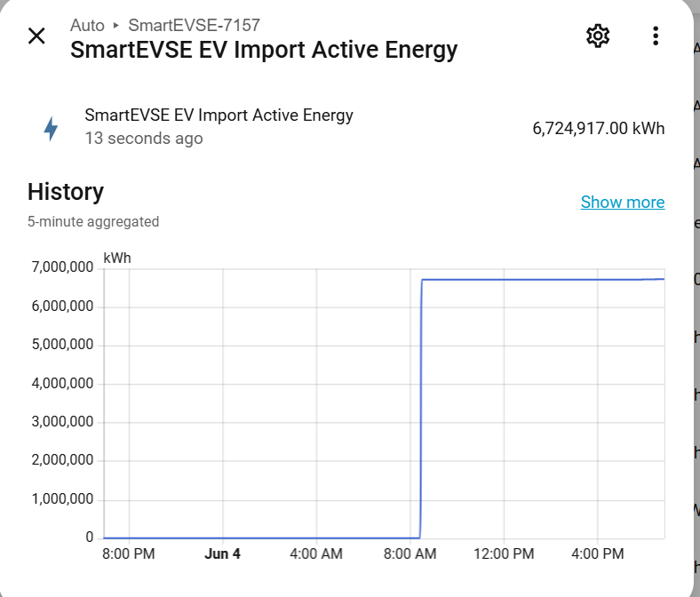
Task: Click Show more history link
Action: 623,202
